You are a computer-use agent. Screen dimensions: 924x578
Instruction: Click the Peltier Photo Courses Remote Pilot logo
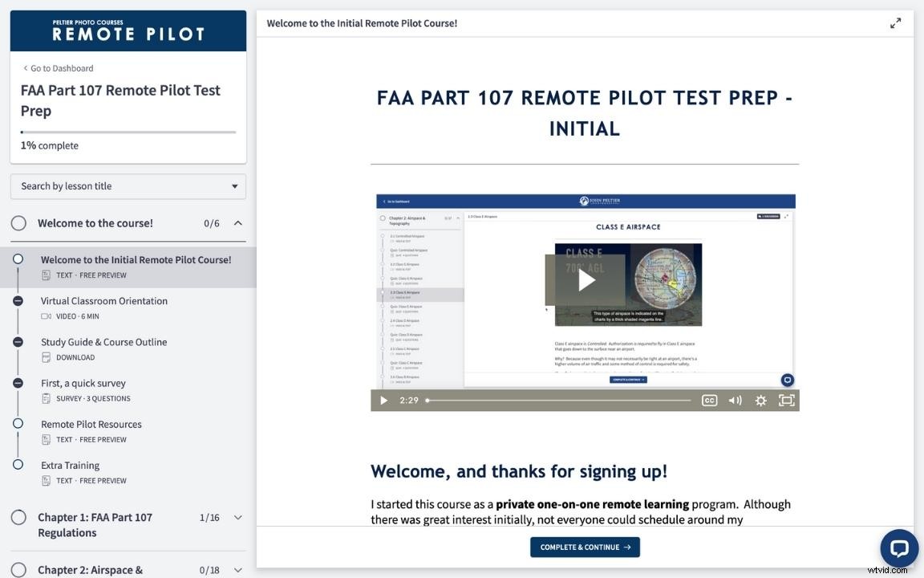[128, 29]
